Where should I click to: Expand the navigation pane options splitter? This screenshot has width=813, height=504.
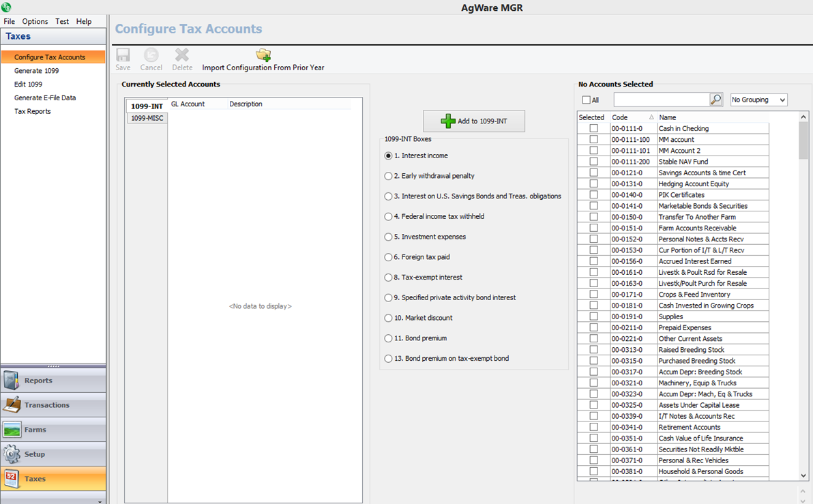[x=53, y=366]
